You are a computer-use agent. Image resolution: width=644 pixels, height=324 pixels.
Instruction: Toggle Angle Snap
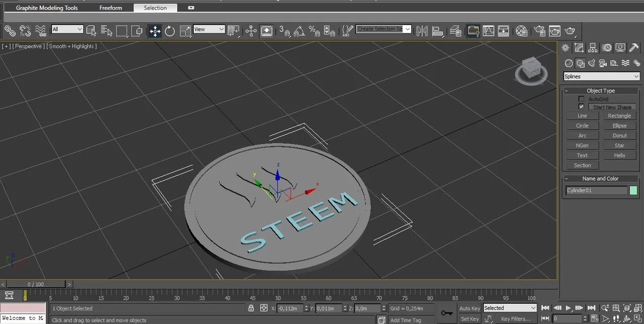coord(300,31)
